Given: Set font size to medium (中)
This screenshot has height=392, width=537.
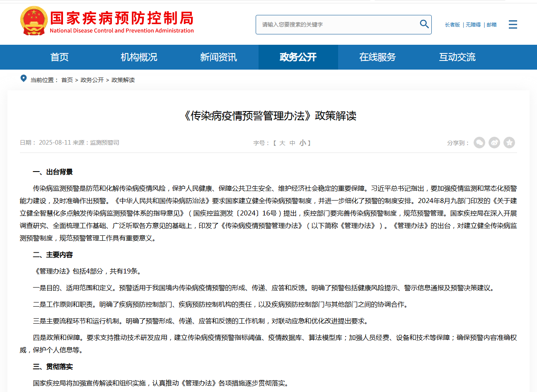Looking at the screenshot, I should click(x=293, y=143).
